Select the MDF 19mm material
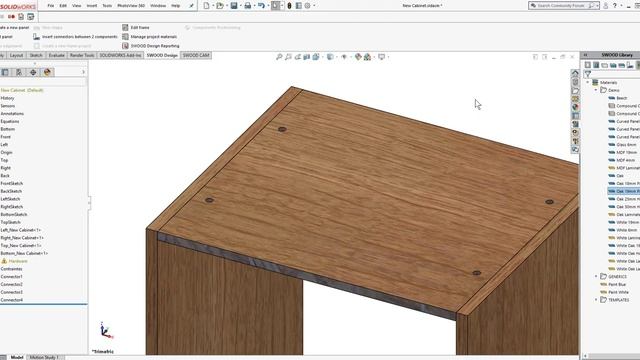The width and height of the screenshot is (640, 360). coord(627,152)
